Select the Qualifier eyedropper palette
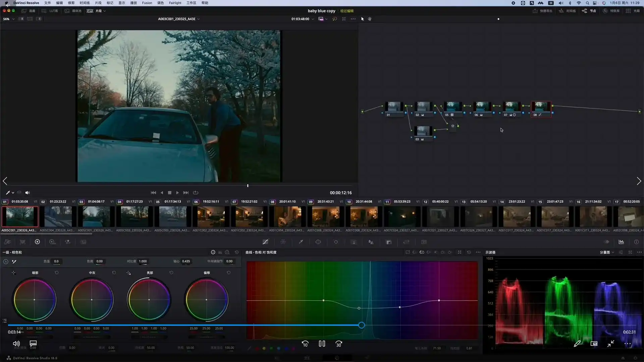644x362 pixels. click(301, 242)
